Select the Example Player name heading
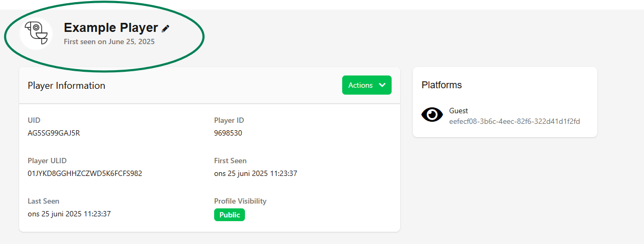Viewport: 644px width, 244px height. 111,28
